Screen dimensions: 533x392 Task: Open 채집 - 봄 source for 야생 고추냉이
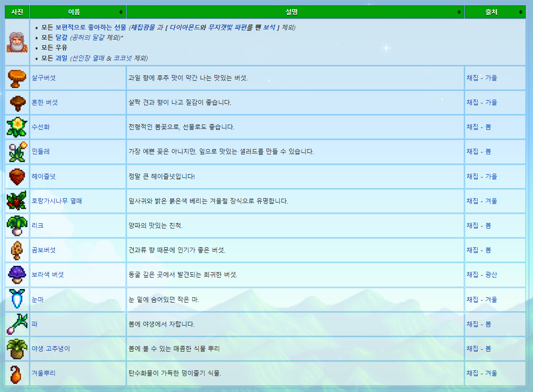point(479,349)
